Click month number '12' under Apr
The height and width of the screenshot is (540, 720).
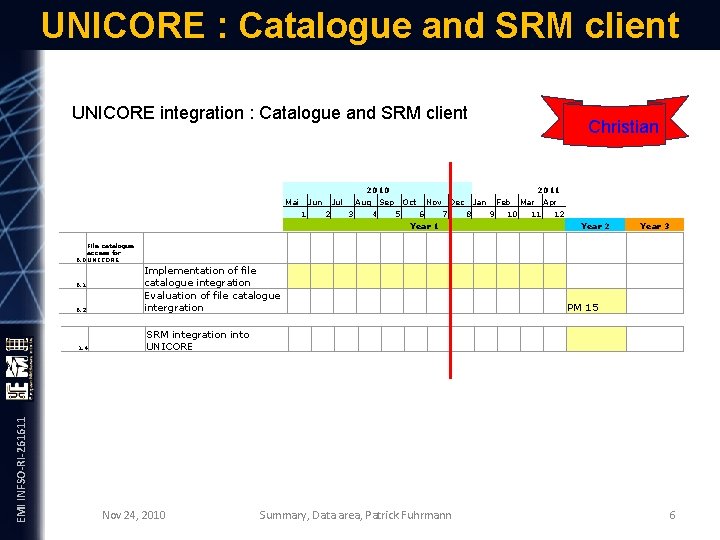(x=559, y=214)
